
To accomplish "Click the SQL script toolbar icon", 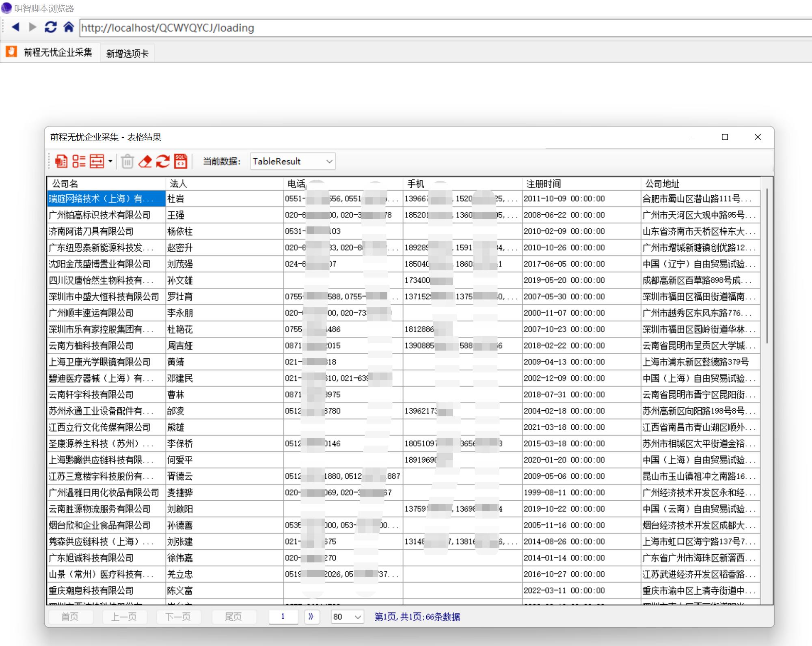I will [181, 161].
